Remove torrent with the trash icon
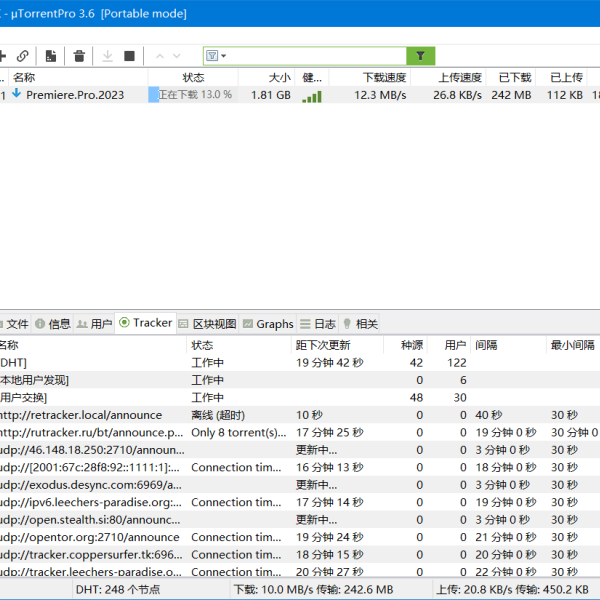The height and width of the screenshot is (600, 600). click(79, 56)
